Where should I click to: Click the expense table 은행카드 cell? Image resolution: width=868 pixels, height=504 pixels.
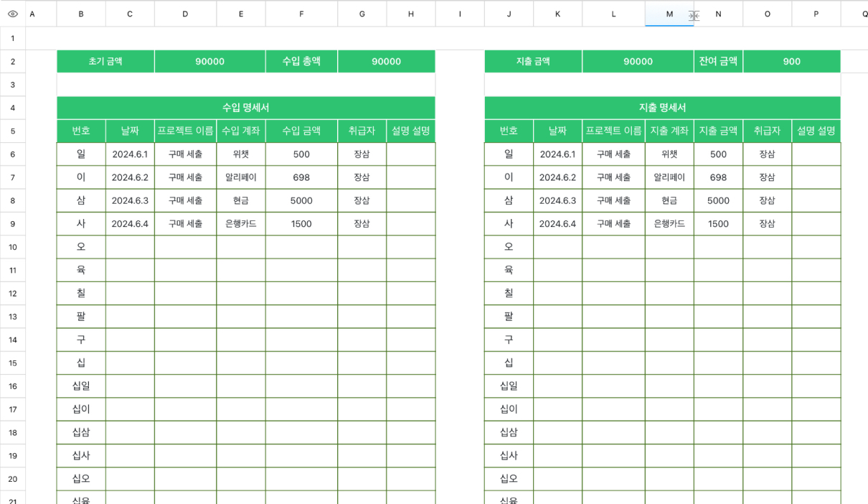click(669, 224)
